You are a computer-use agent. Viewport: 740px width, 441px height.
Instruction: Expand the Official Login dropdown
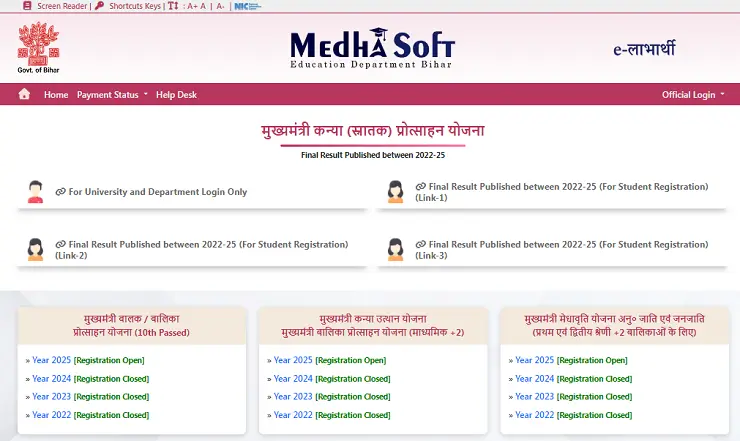click(x=693, y=95)
